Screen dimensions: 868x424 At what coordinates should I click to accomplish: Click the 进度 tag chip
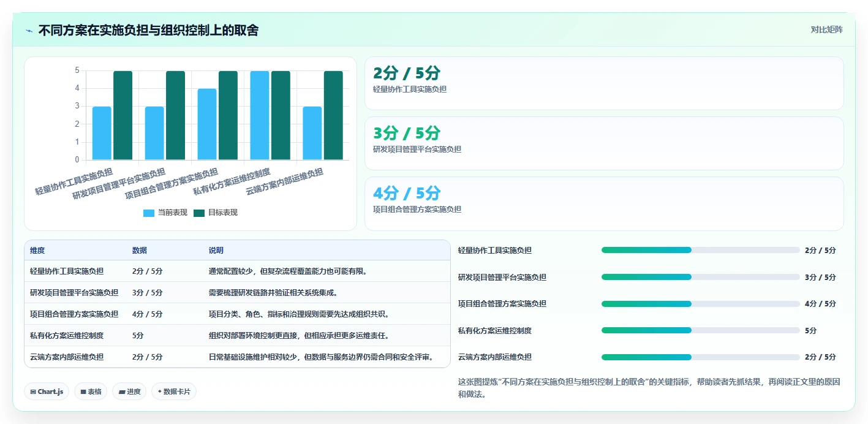click(x=129, y=392)
